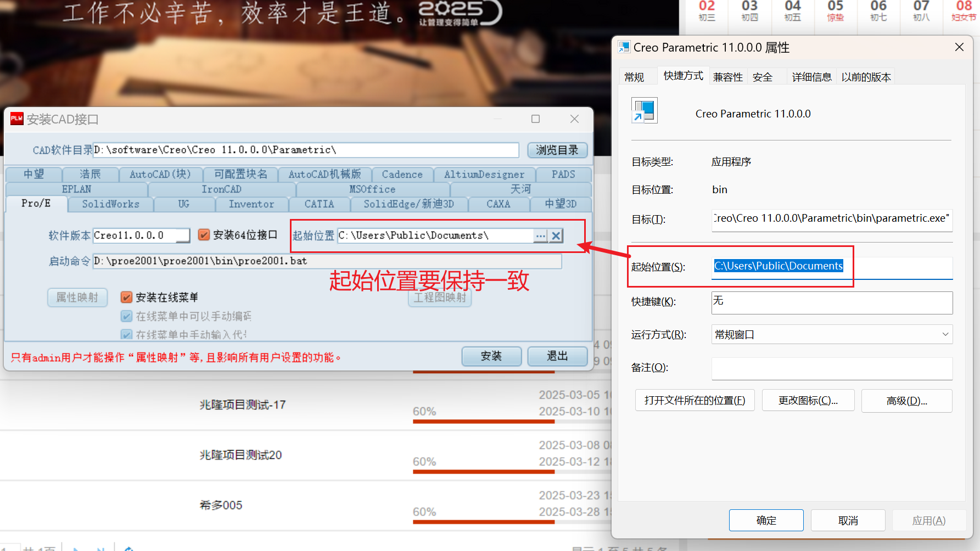Image resolution: width=980 pixels, height=551 pixels.
Task: Click 打开文件所在的位置(F) button
Action: (695, 401)
